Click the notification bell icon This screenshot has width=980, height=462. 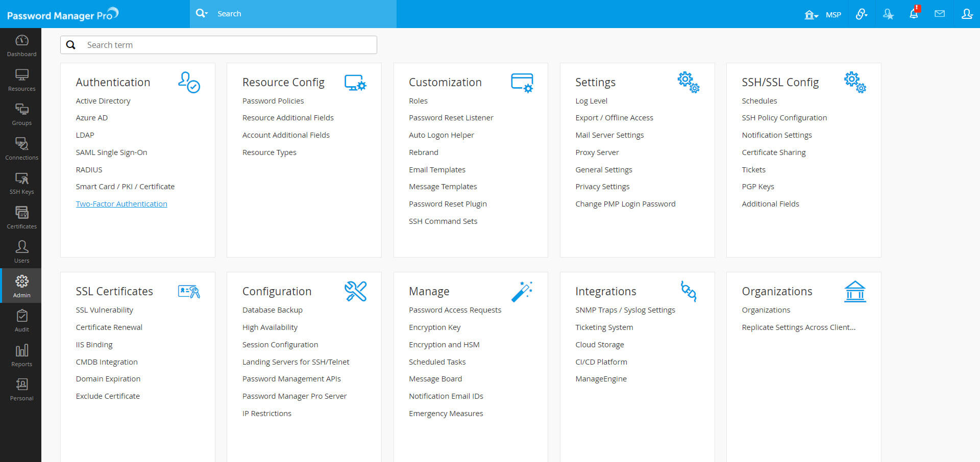tap(914, 14)
